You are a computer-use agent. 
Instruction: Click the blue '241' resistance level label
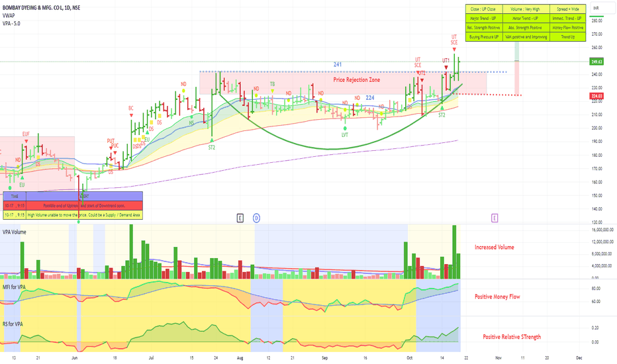[x=338, y=65]
